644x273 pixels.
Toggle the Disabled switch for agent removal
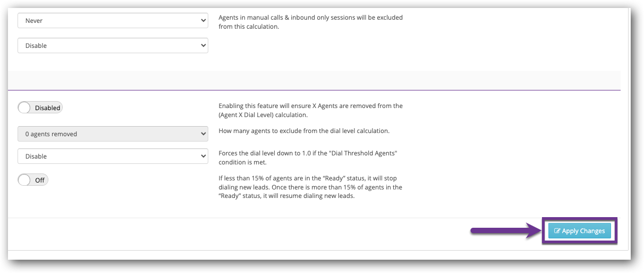tap(40, 107)
